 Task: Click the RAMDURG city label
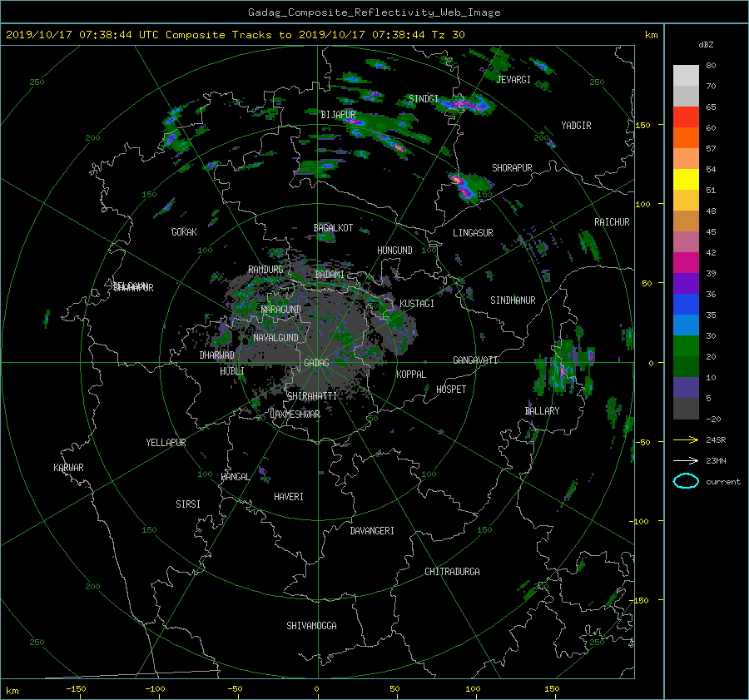[265, 270]
